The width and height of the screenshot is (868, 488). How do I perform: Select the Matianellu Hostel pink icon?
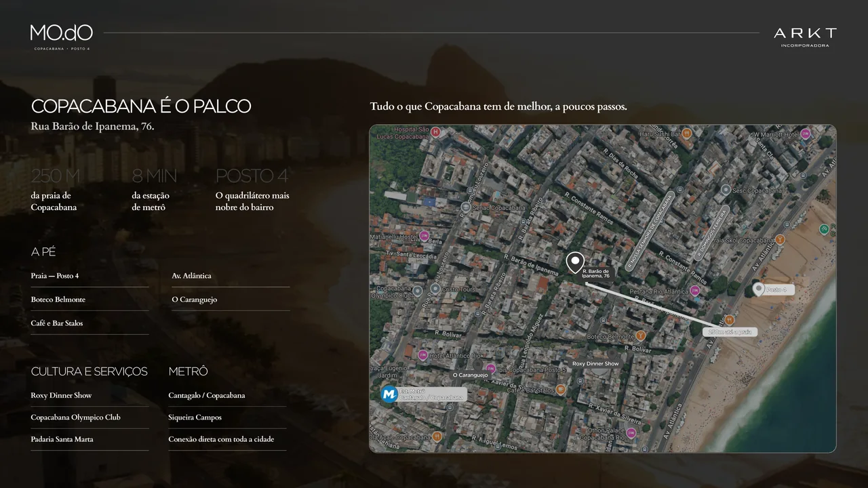point(425,236)
